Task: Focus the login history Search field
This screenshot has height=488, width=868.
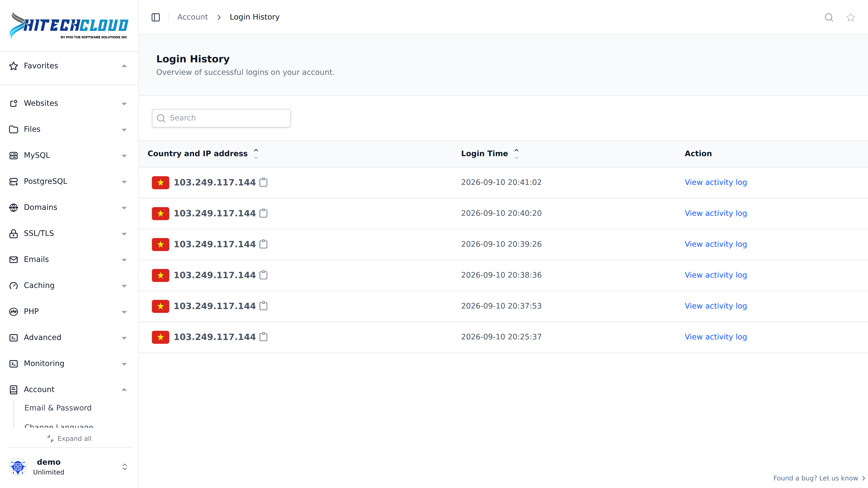Action: point(221,118)
